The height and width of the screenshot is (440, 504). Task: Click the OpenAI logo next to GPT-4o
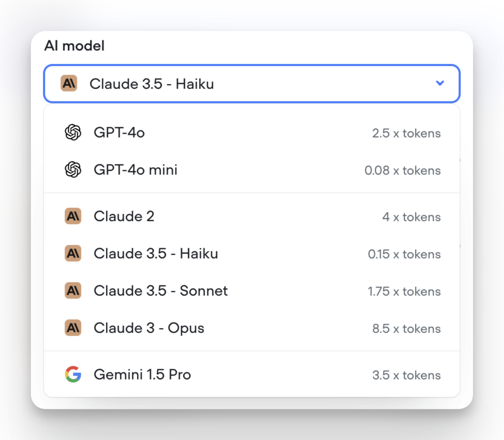click(x=74, y=132)
